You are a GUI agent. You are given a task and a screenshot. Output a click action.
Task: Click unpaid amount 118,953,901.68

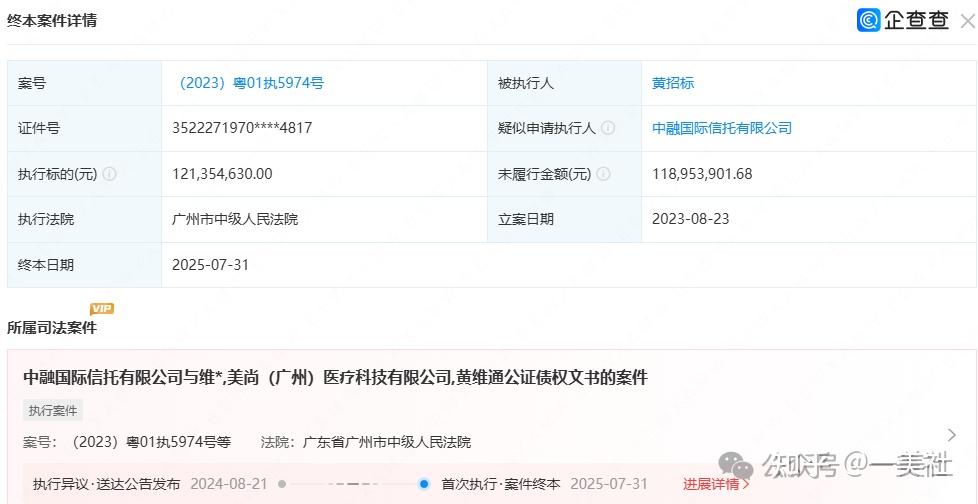(702, 174)
